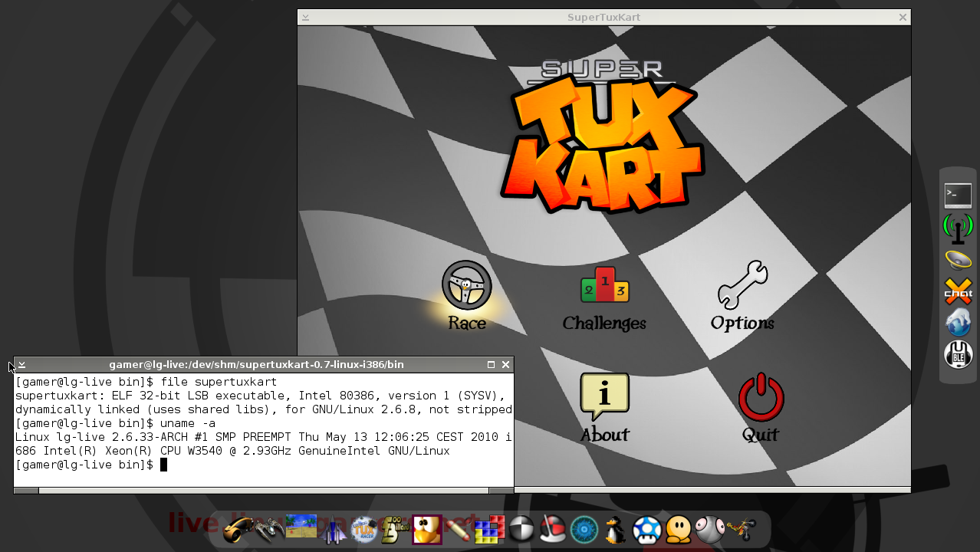Image resolution: width=980 pixels, height=552 pixels.
Task: Close the SuperTuxKart window
Action: click(903, 17)
